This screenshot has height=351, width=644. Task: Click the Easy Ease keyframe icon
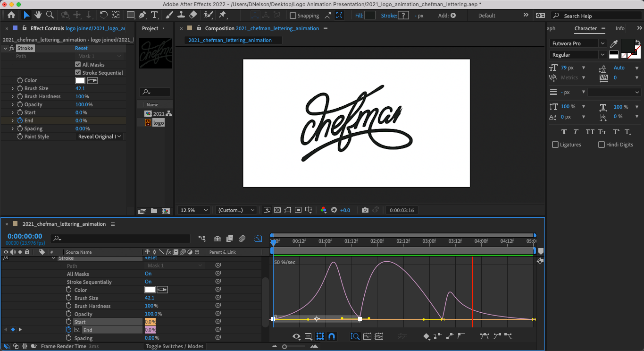click(x=485, y=336)
